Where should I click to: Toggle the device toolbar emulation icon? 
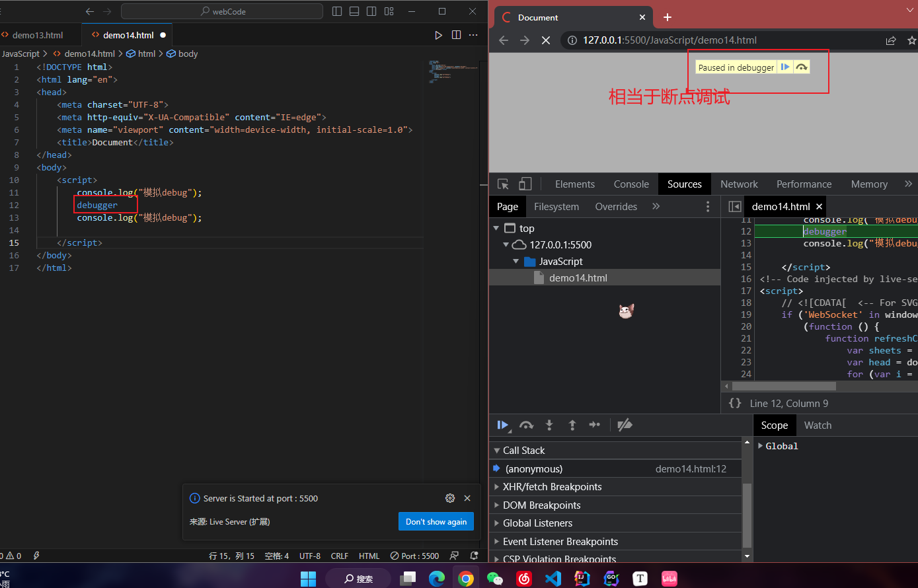(525, 184)
